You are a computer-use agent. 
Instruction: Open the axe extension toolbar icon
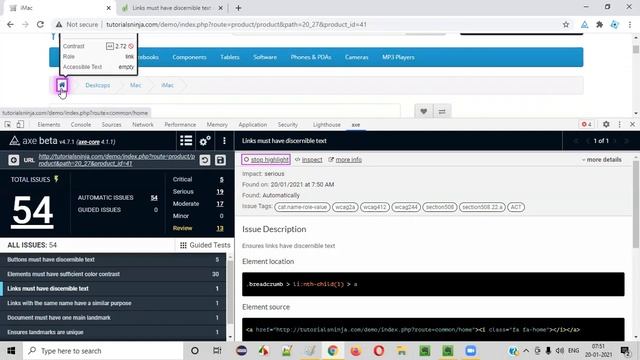[x=584, y=24]
